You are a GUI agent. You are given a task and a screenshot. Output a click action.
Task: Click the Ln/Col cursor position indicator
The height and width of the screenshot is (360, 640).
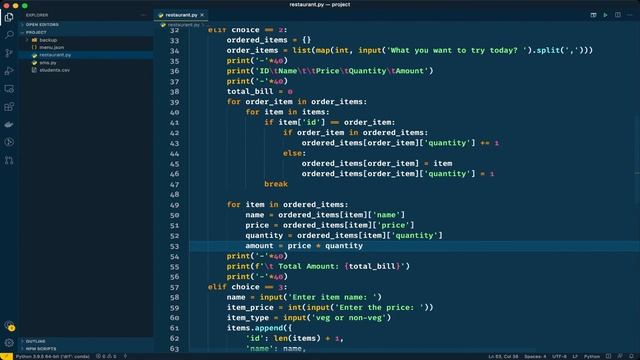pyautogui.click(x=503, y=356)
